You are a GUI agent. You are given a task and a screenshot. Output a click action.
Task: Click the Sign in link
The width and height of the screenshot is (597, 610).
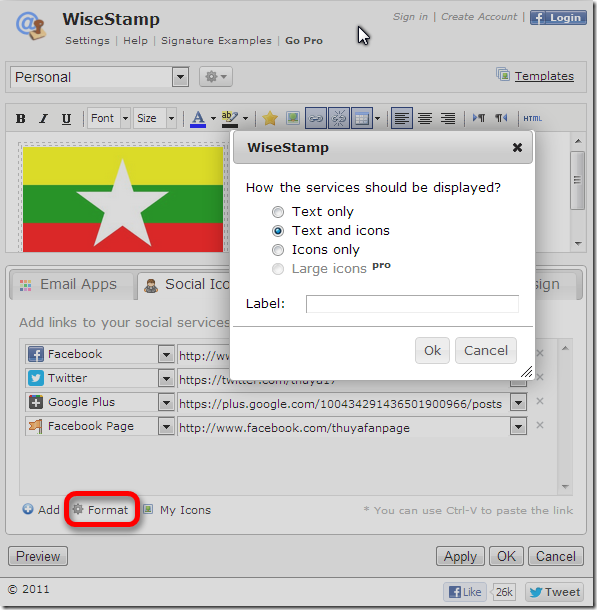click(410, 17)
